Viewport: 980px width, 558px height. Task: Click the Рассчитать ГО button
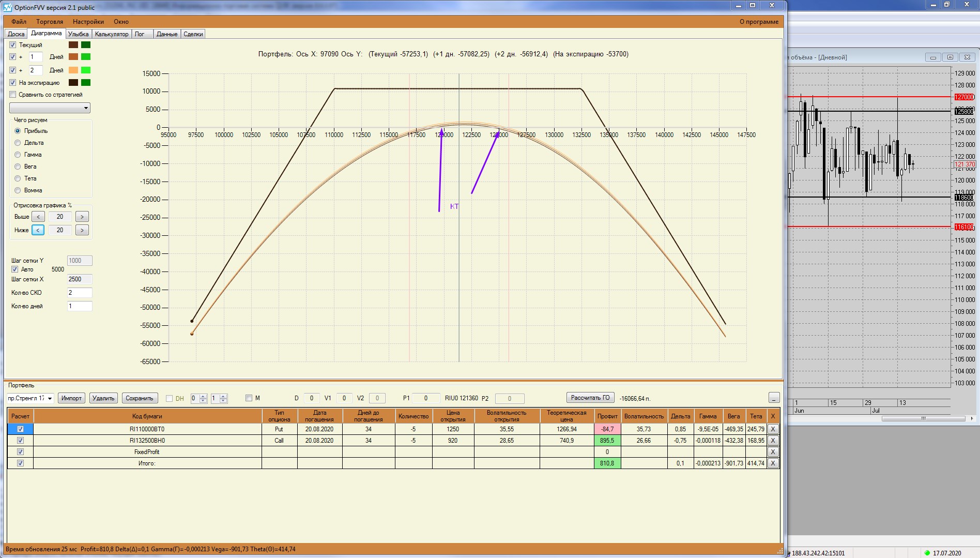click(x=590, y=398)
